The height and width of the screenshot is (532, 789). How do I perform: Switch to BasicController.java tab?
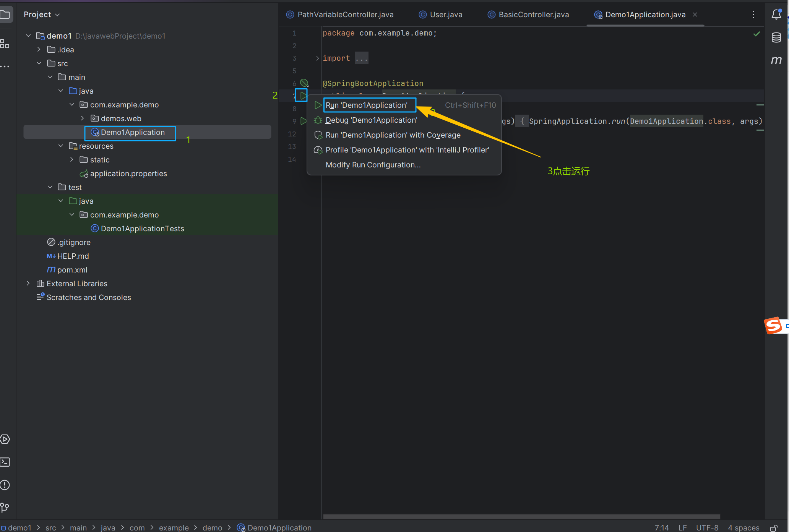pyautogui.click(x=533, y=15)
